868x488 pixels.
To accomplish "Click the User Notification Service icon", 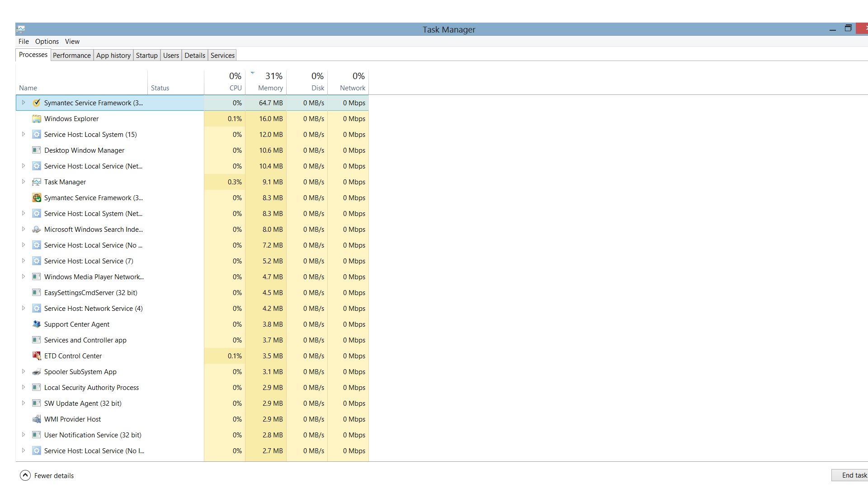I will pyautogui.click(x=37, y=435).
